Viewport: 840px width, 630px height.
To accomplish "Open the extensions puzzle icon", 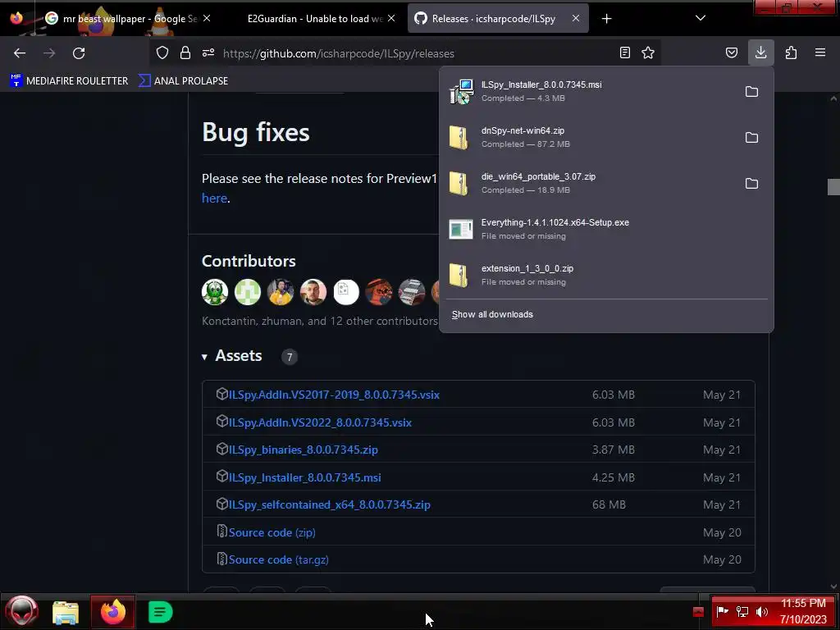I will click(792, 52).
